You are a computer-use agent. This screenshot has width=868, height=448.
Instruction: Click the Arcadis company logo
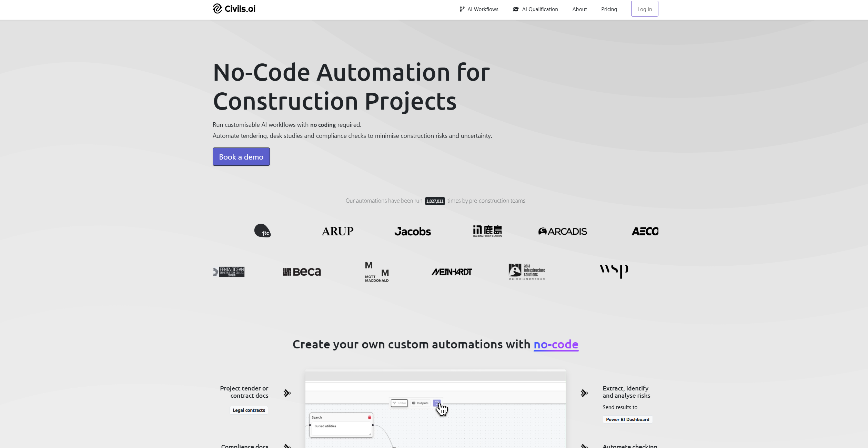pos(563,231)
